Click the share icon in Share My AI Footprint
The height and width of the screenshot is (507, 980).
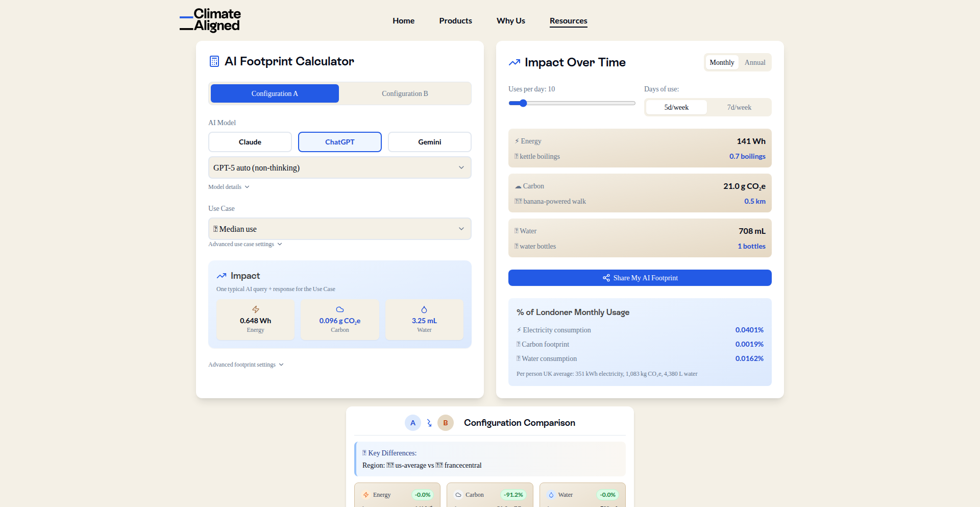point(606,278)
